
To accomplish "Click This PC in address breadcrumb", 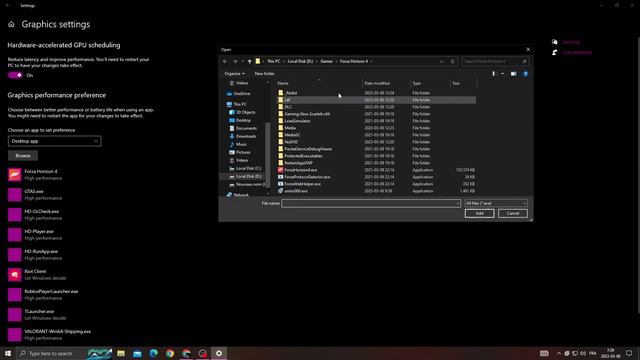I will pyautogui.click(x=273, y=61).
